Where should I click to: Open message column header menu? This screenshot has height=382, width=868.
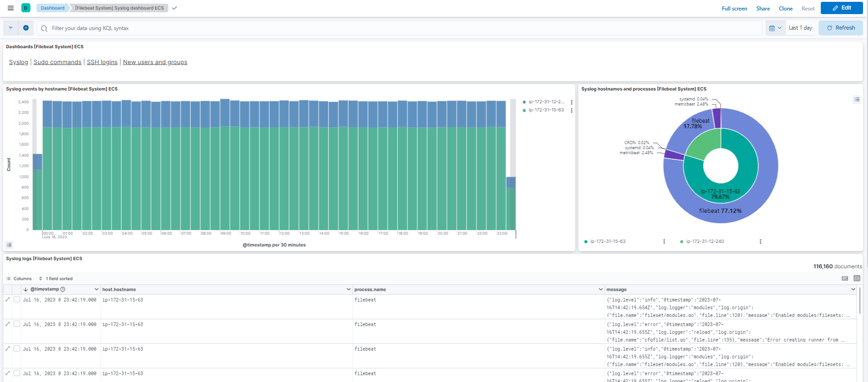click(853, 289)
